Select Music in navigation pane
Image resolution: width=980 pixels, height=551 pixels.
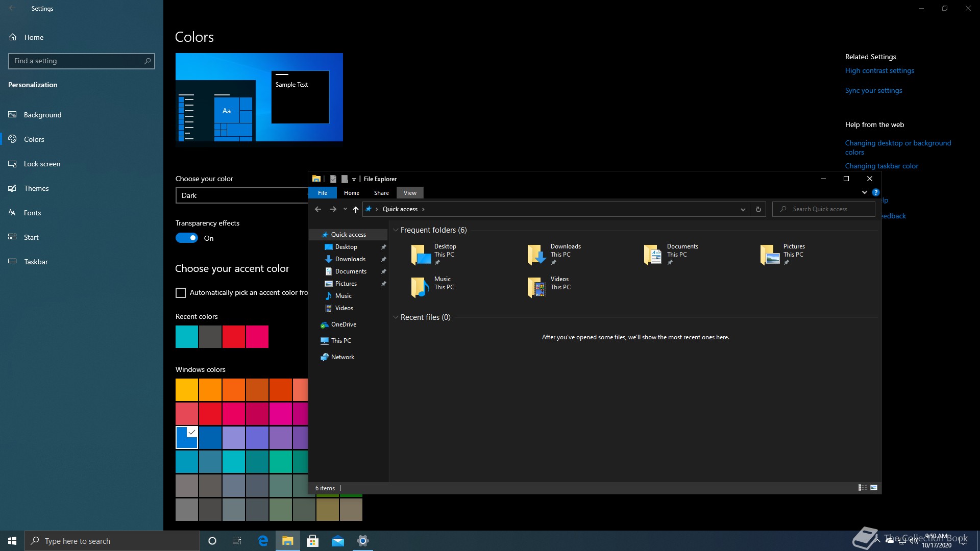[343, 296]
